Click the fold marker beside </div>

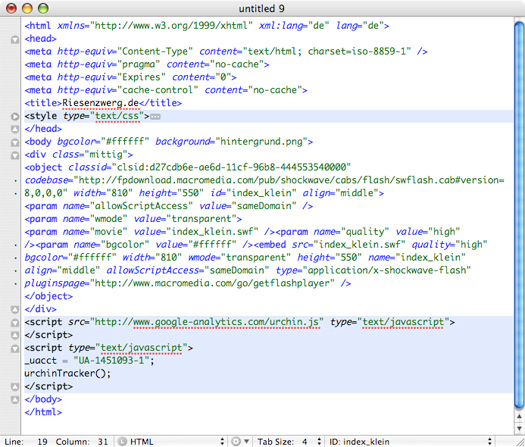[15, 309]
